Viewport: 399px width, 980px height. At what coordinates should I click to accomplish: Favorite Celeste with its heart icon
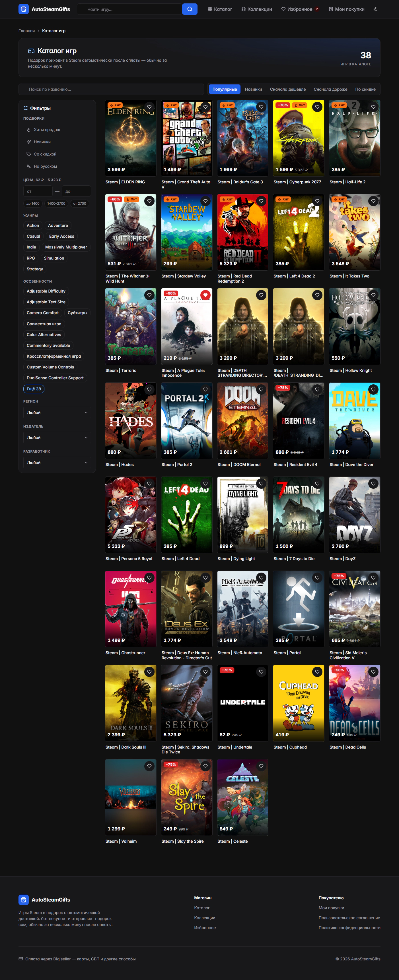tap(262, 766)
